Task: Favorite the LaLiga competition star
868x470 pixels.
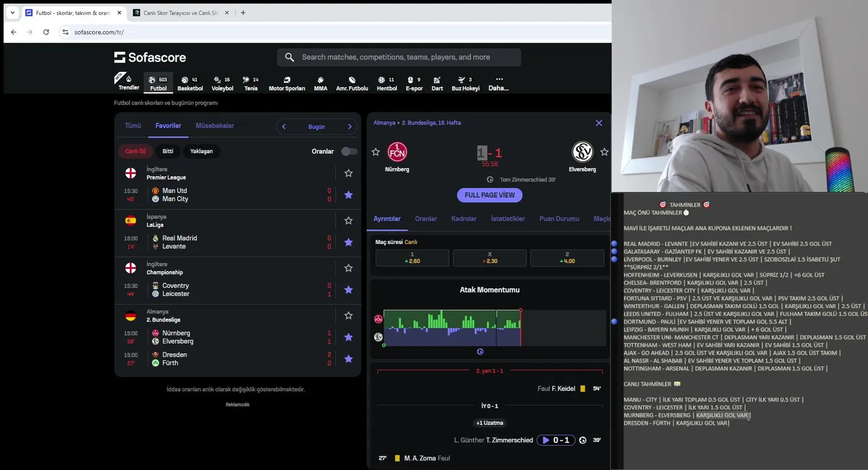Action: (348, 221)
